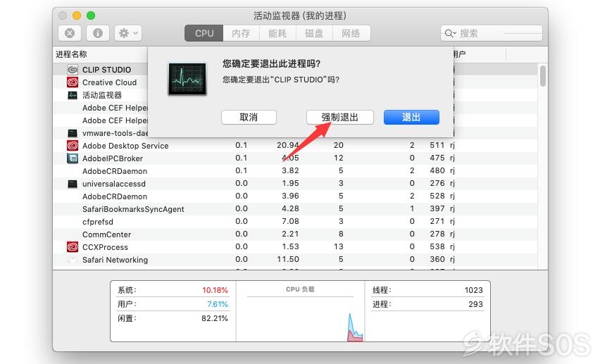Image resolution: width=600 pixels, height=364 pixels.
Task: Select the Adobe Desktop Service process
Action: coord(294,146)
